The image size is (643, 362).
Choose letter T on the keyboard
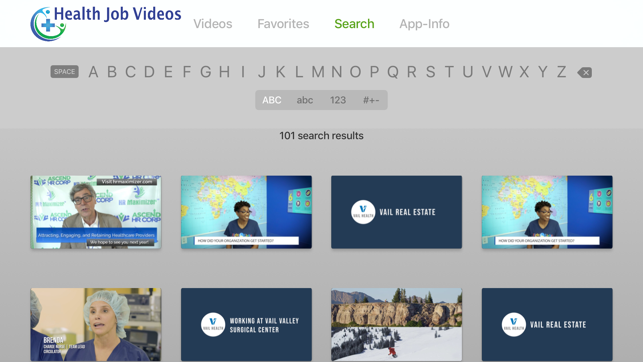pyautogui.click(x=449, y=72)
